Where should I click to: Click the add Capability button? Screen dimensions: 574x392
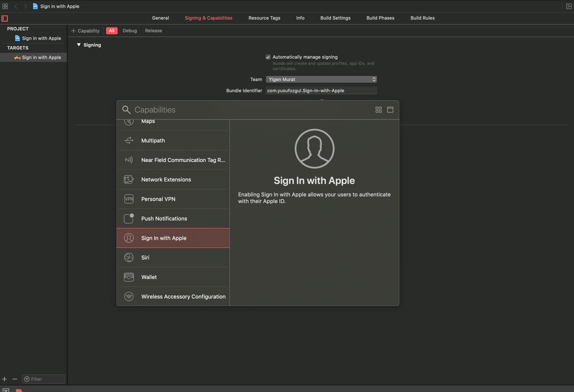click(x=85, y=31)
